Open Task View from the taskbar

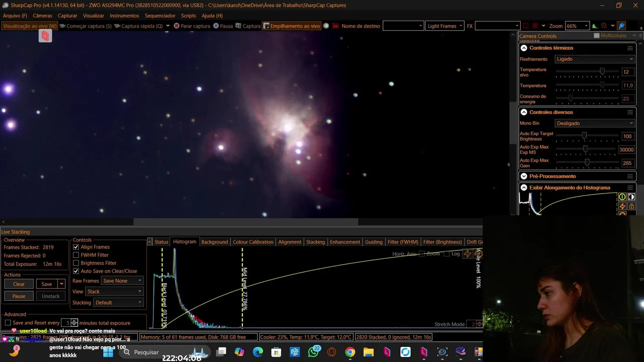(x=221, y=352)
